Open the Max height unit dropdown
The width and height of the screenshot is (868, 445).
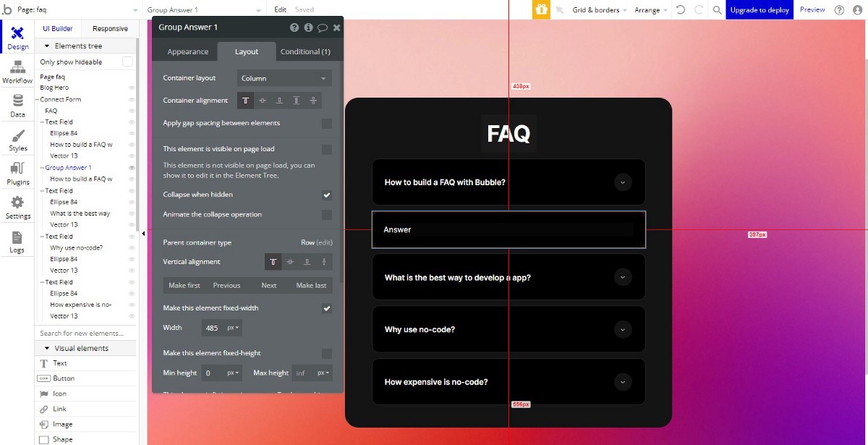tap(323, 373)
